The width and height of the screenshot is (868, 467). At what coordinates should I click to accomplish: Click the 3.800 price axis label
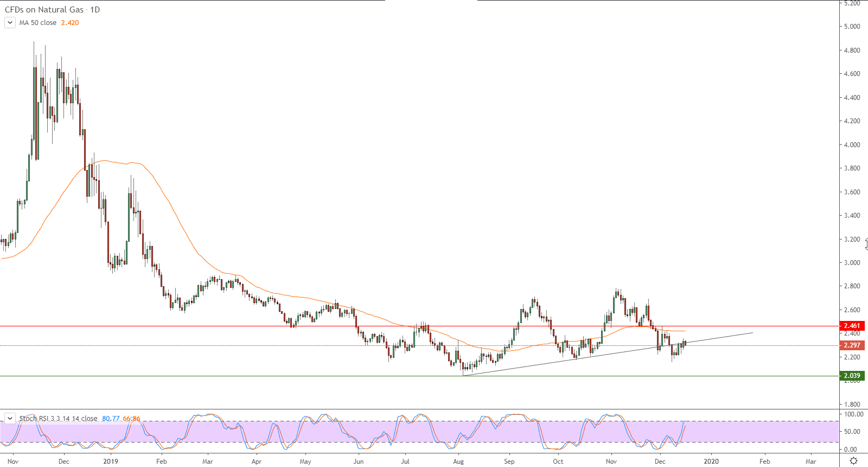[x=852, y=168]
